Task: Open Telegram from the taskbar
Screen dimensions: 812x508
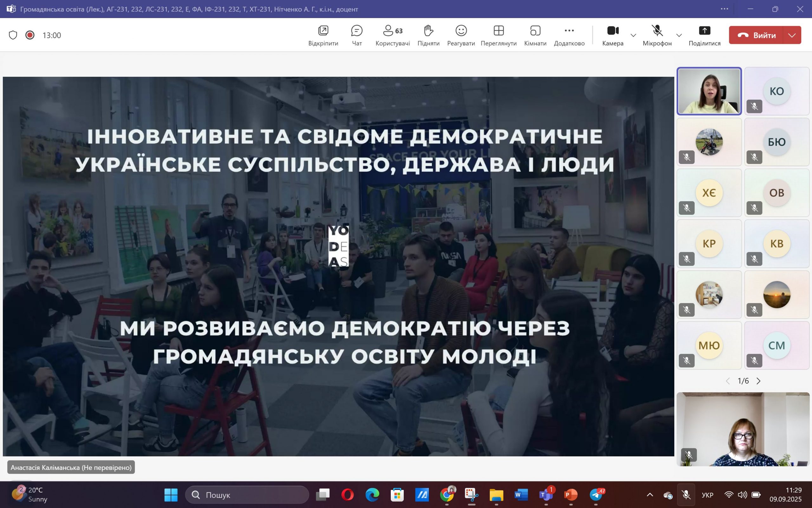Action: [596, 495]
